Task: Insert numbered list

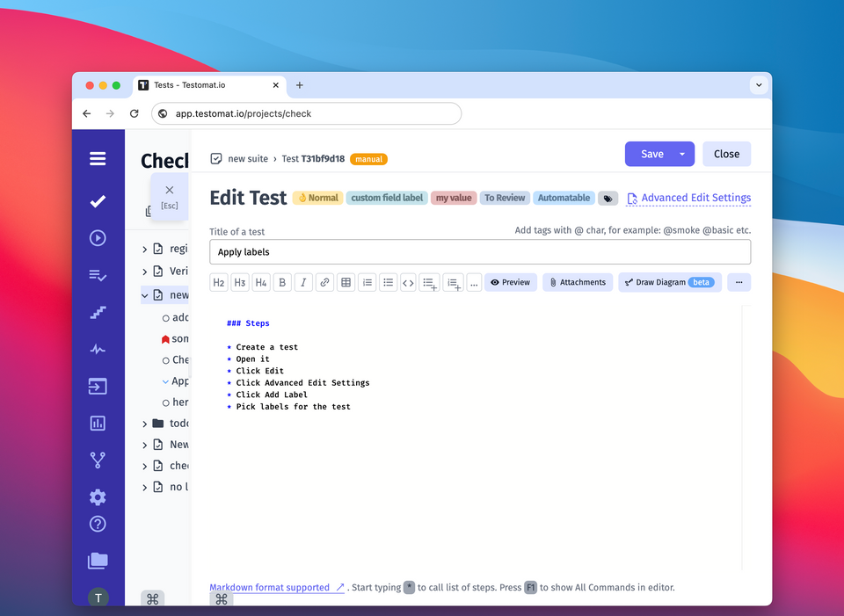Action: [367, 282]
